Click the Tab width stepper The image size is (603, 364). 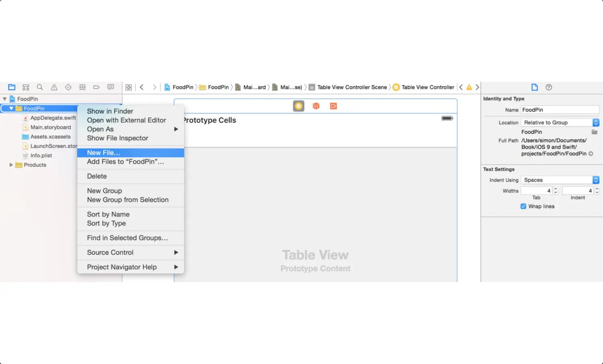click(x=556, y=191)
